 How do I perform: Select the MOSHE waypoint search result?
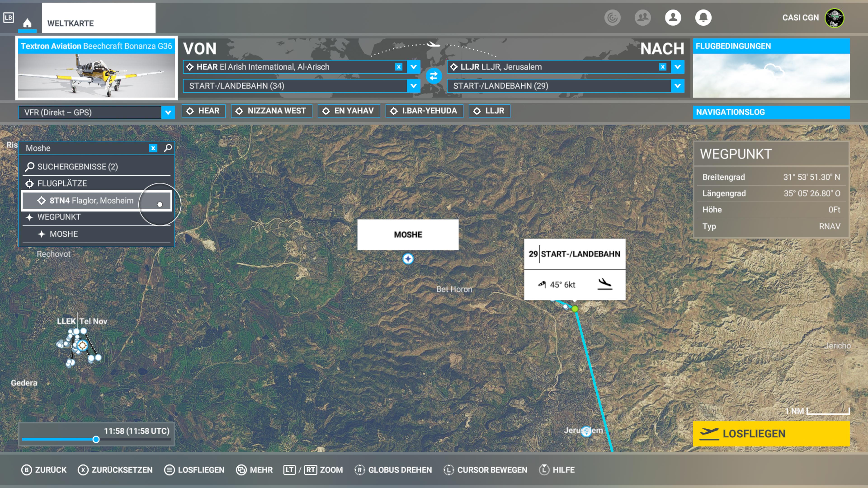[x=96, y=234]
